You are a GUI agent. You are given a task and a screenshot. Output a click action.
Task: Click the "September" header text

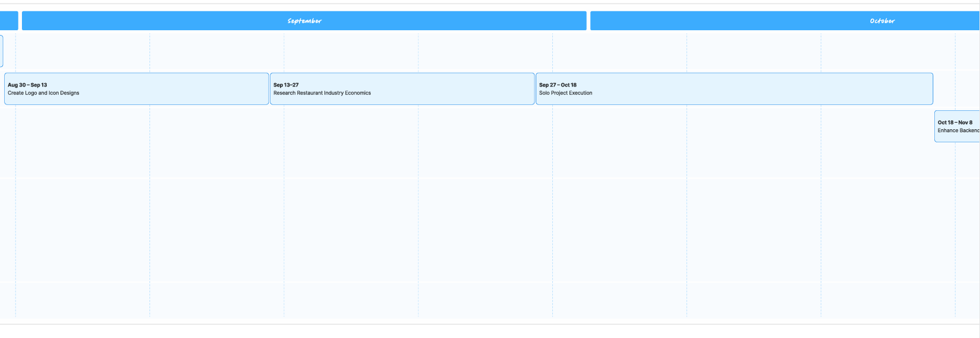point(304,21)
